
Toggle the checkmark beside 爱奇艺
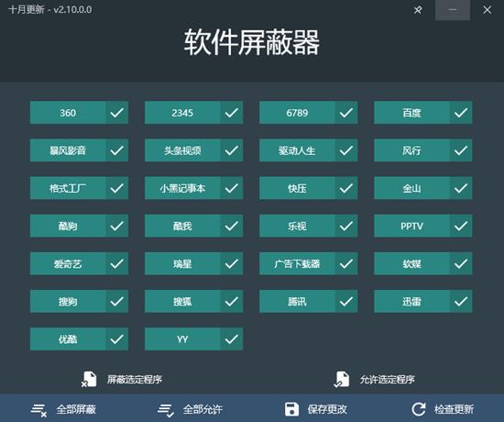point(116,263)
